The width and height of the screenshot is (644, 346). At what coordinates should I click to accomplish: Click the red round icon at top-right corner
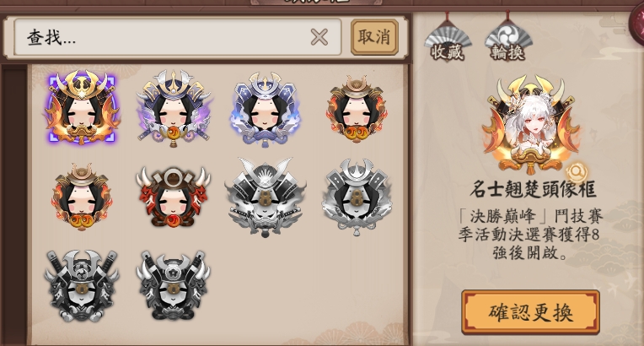coord(637,27)
